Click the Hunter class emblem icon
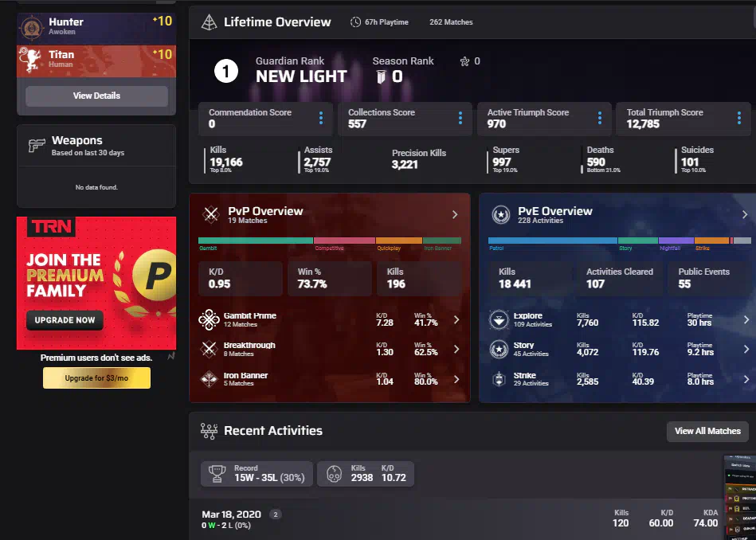 (33, 27)
